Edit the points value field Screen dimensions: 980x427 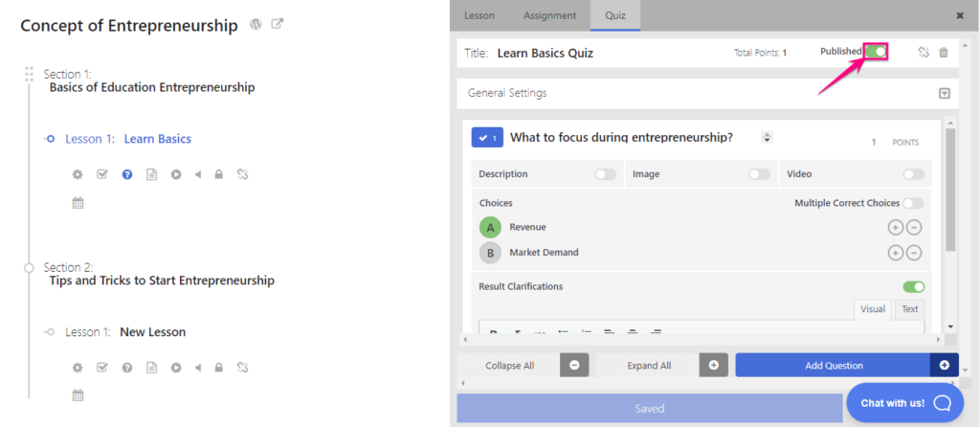tap(874, 142)
